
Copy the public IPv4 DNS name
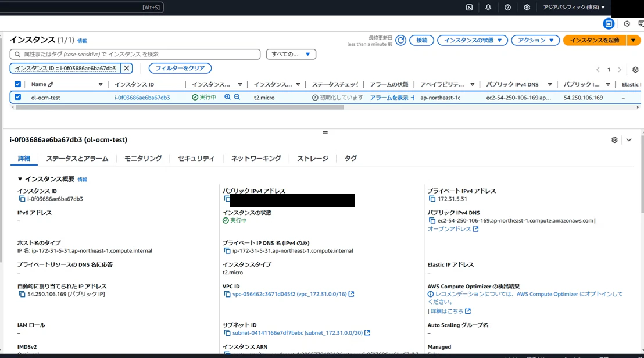(432, 221)
